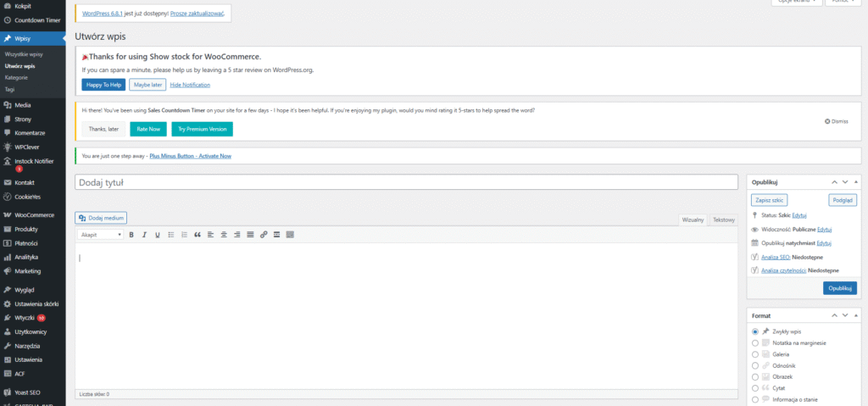Toggle underline formatting in the editor toolbar
Screen dimensions: 868x406
coord(157,235)
